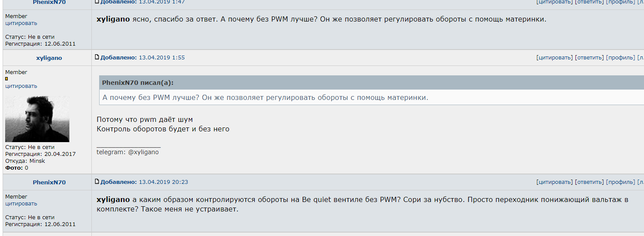The image size is (644, 236).
Task: Open PhenixN70 username above the 20:23 post sidebar
Action: point(49,183)
